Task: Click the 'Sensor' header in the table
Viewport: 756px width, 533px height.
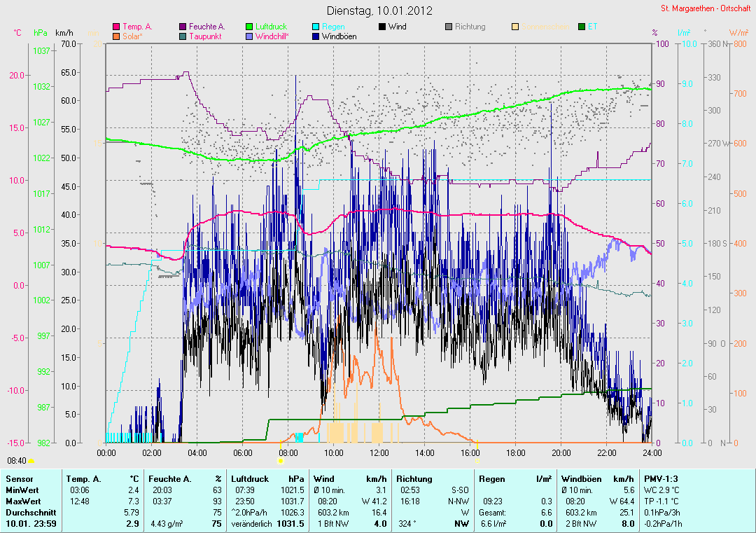Action: click(x=20, y=479)
